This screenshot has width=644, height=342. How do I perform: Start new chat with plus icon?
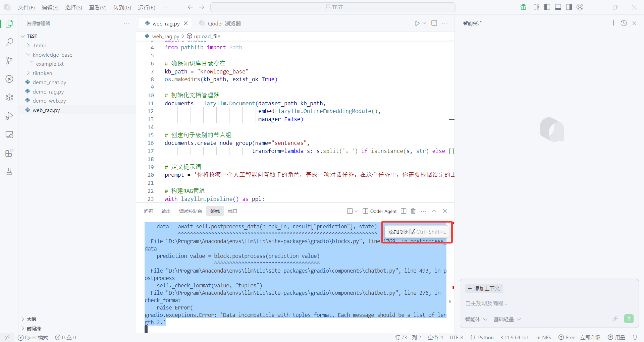tap(613, 23)
